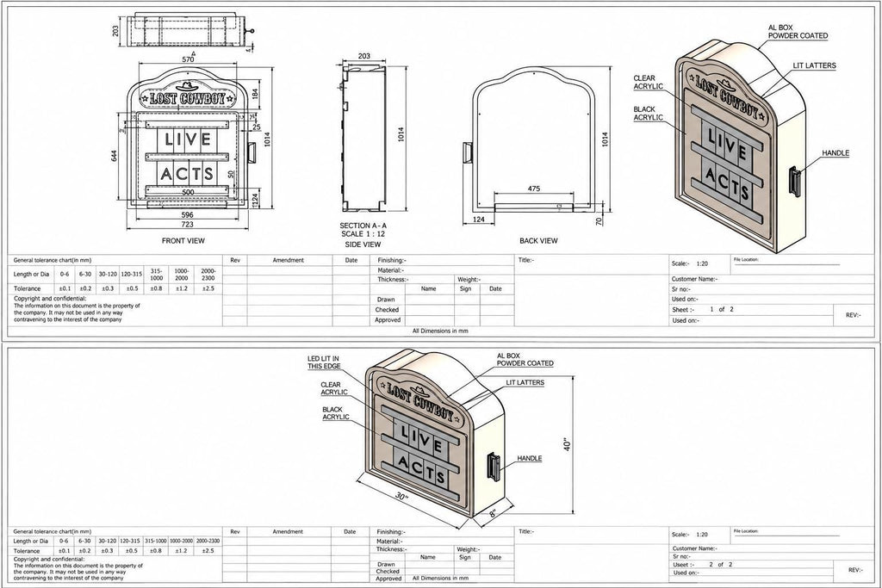882x588 pixels.
Task: Click the 570 width dimension on front view
Action: coord(188,59)
